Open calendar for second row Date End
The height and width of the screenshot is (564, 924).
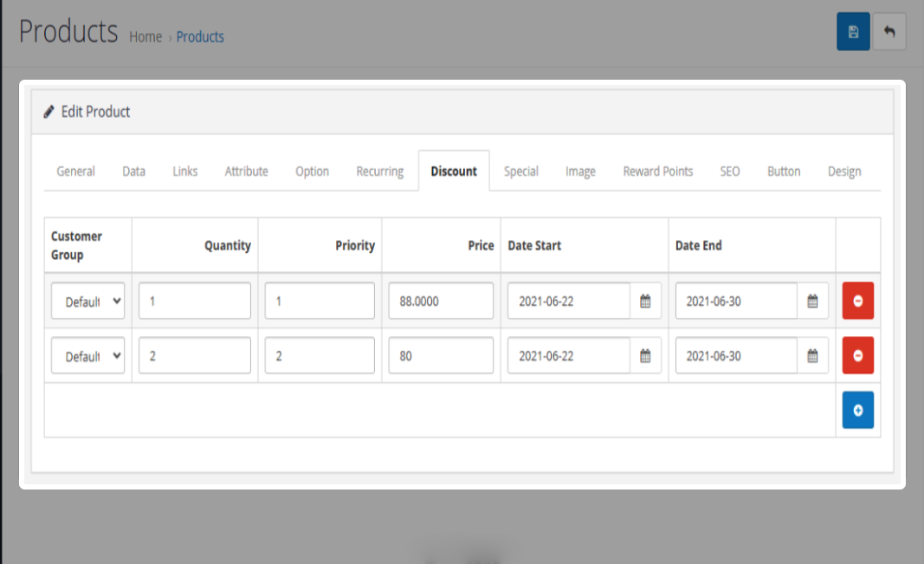point(812,355)
